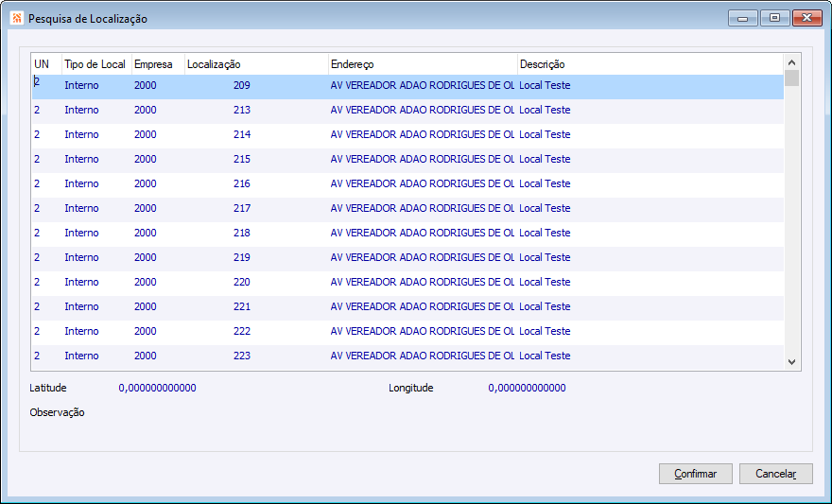Click the Latitude value 0,000000000000
This screenshot has height=504, width=832.
click(x=157, y=388)
